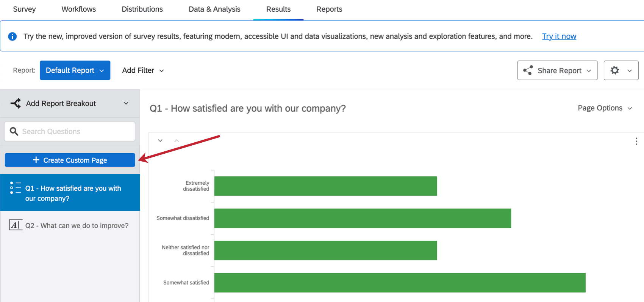Image resolution: width=644 pixels, height=302 pixels.
Task: Click the Somewhat satisfied green bar
Action: point(400,283)
